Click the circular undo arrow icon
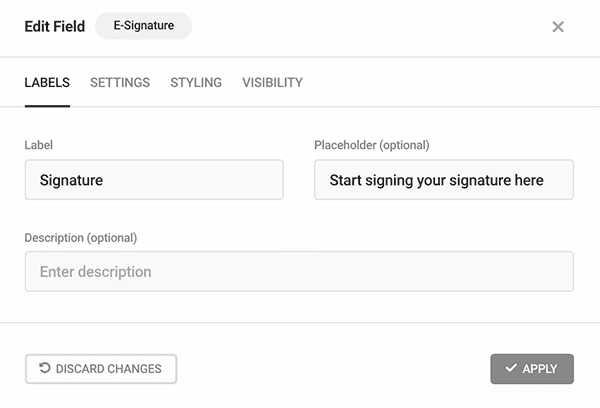This screenshot has width=600, height=408. pyautogui.click(x=45, y=368)
